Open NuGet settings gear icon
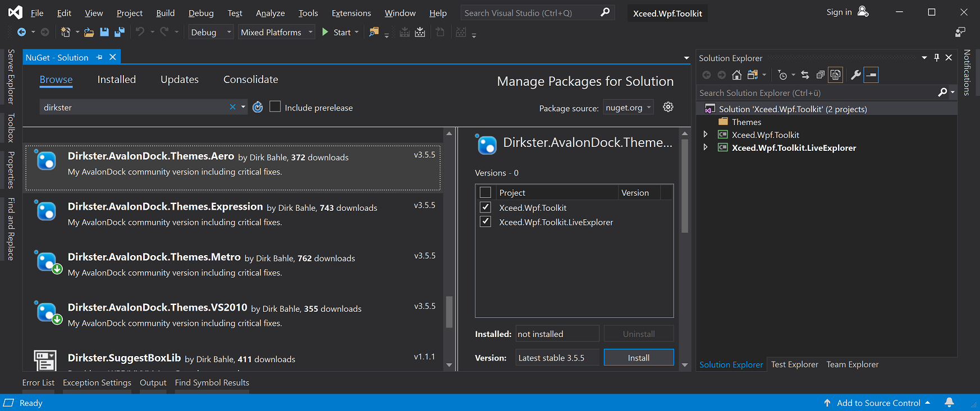 point(668,107)
